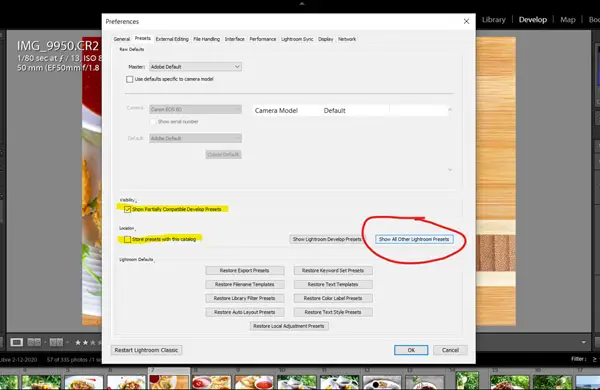The height and width of the screenshot is (390, 600).
Task: Open toolbar content triangle below the photo
Action: [584, 342]
